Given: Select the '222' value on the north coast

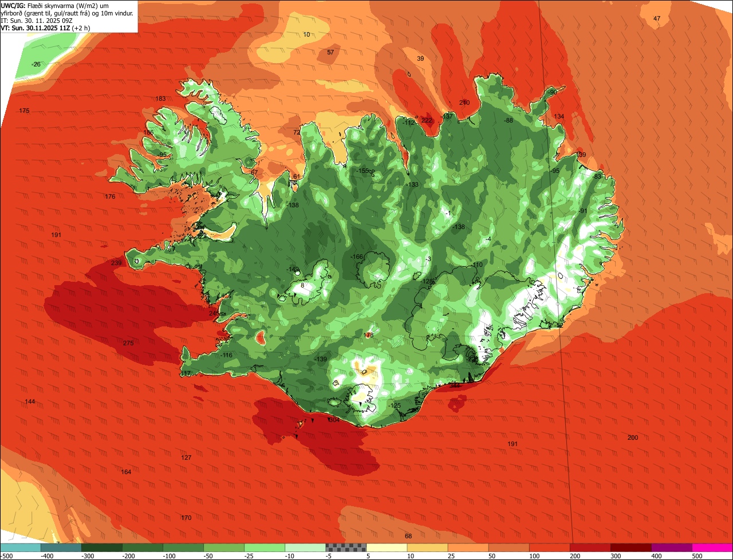Looking at the screenshot, I should click(427, 120).
